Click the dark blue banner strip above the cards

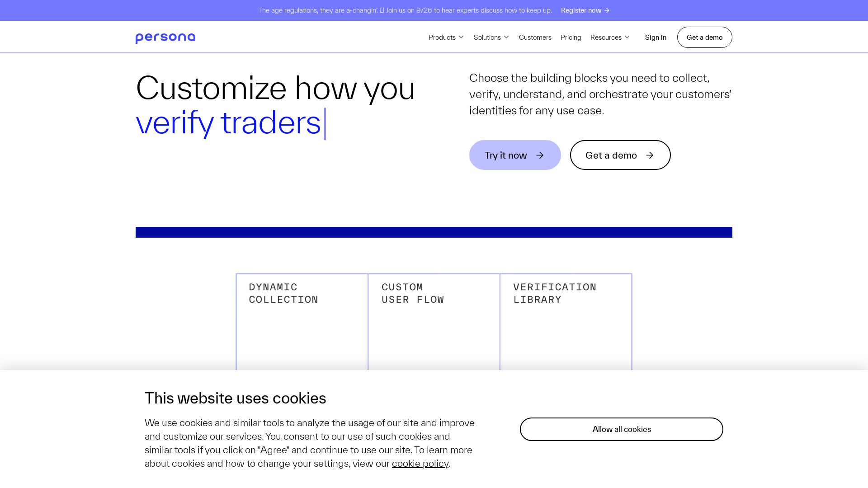(434, 232)
